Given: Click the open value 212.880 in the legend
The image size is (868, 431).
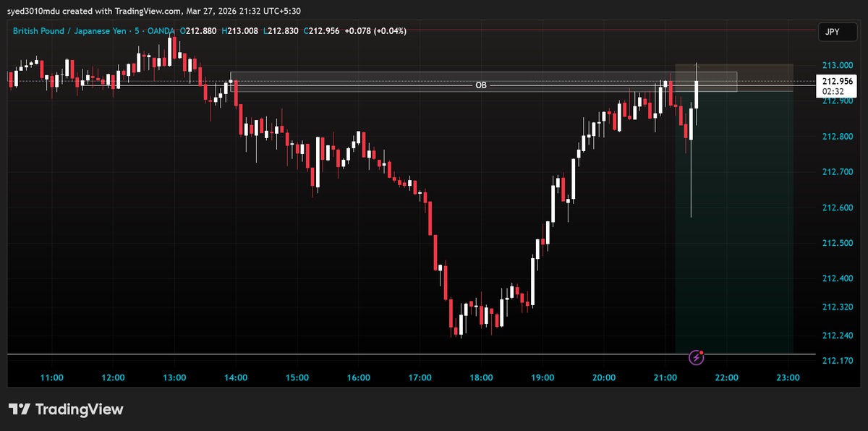Looking at the screenshot, I should 197,31.
